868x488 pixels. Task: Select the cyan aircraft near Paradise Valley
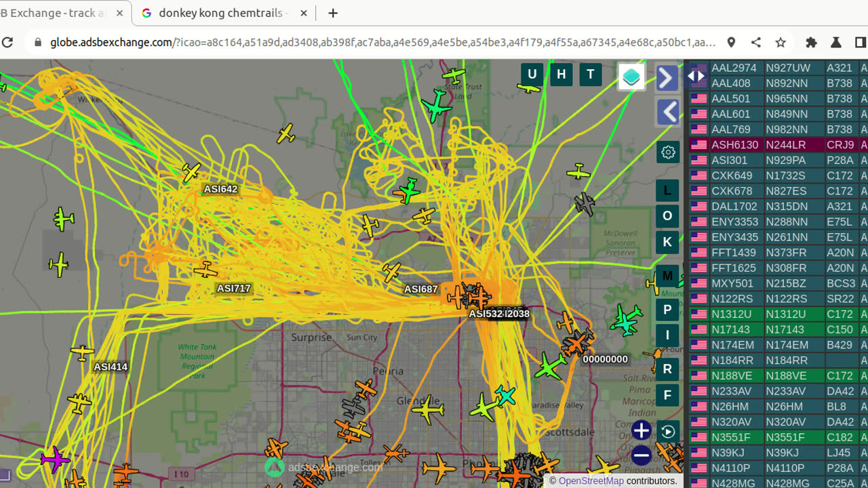[x=505, y=396]
